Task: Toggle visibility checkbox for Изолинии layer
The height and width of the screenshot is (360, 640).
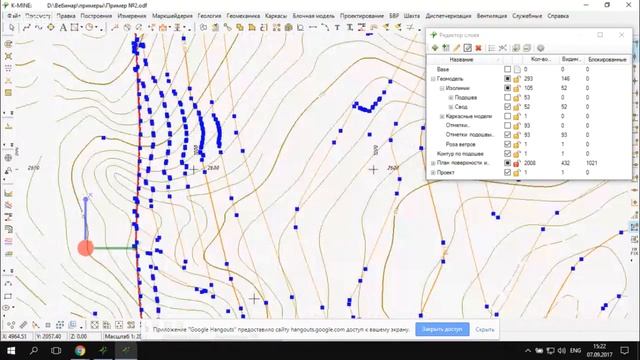Action: [507, 88]
